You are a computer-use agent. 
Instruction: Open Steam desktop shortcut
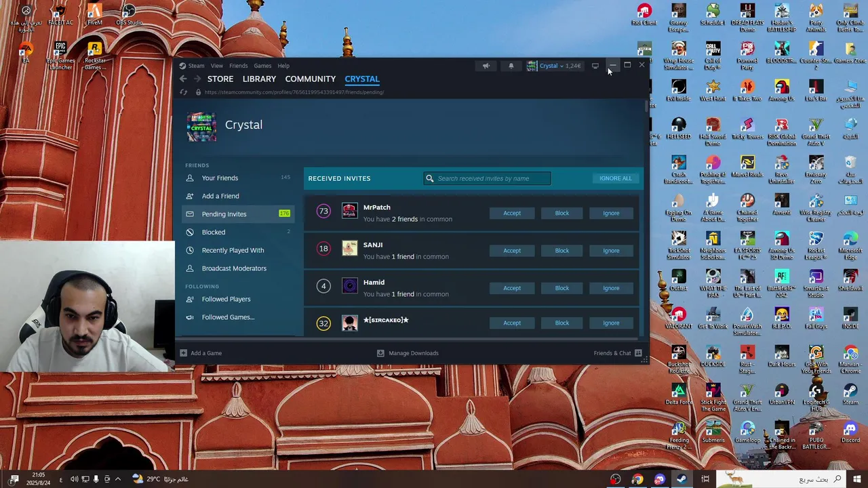850,394
